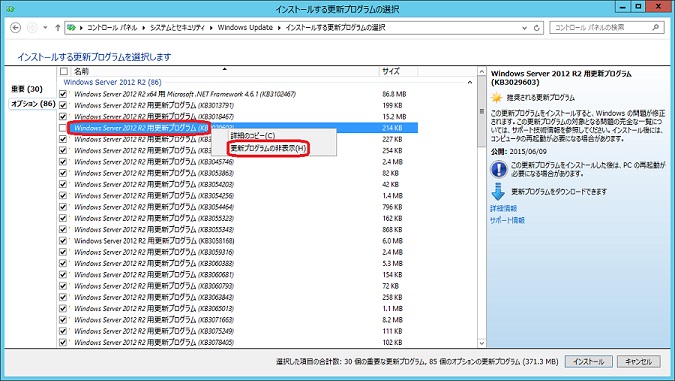Screen dimensions: 675x381
Task: Select the KB3065013 update row
Action: click(238, 308)
